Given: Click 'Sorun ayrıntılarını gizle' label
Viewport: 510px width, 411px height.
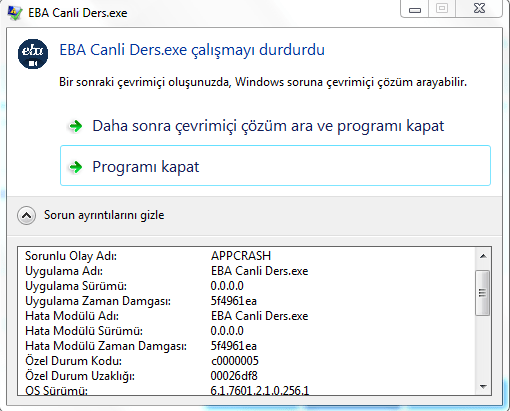Looking at the screenshot, I should click(x=104, y=215).
